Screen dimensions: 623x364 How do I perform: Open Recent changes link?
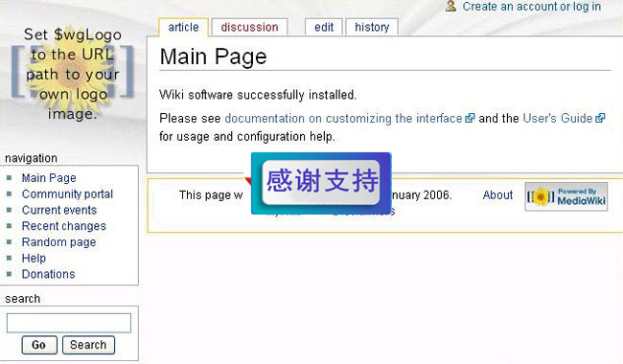[x=64, y=226]
